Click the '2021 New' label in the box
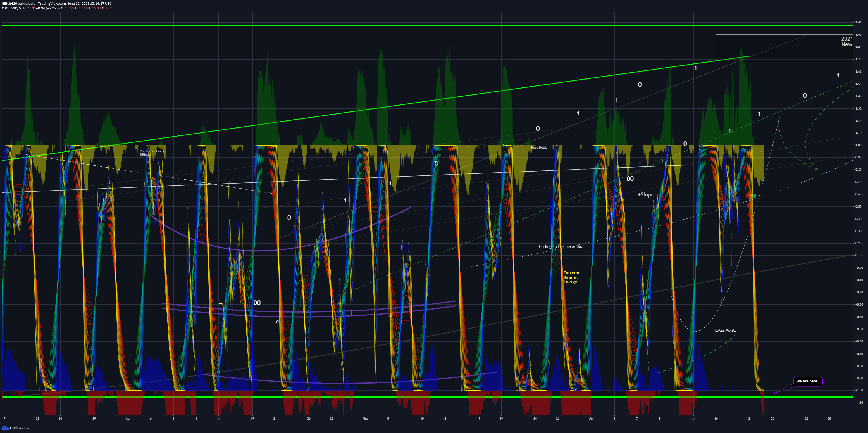 tap(846, 41)
